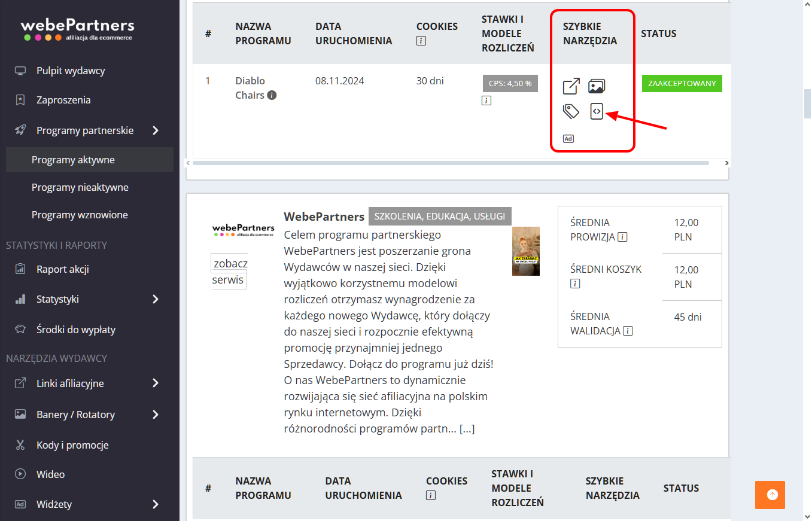Click the Zaproszenia bookmark icon
This screenshot has width=812, height=521.
[20, 100]
